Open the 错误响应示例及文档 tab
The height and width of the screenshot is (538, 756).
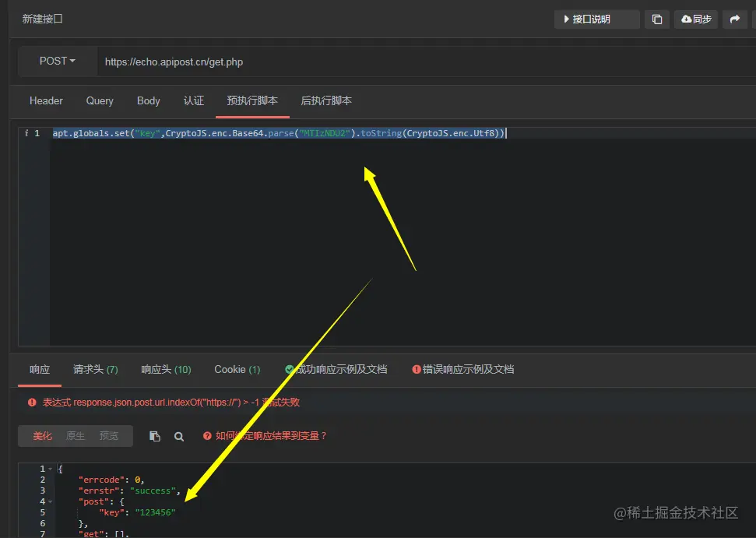[463, 369]
